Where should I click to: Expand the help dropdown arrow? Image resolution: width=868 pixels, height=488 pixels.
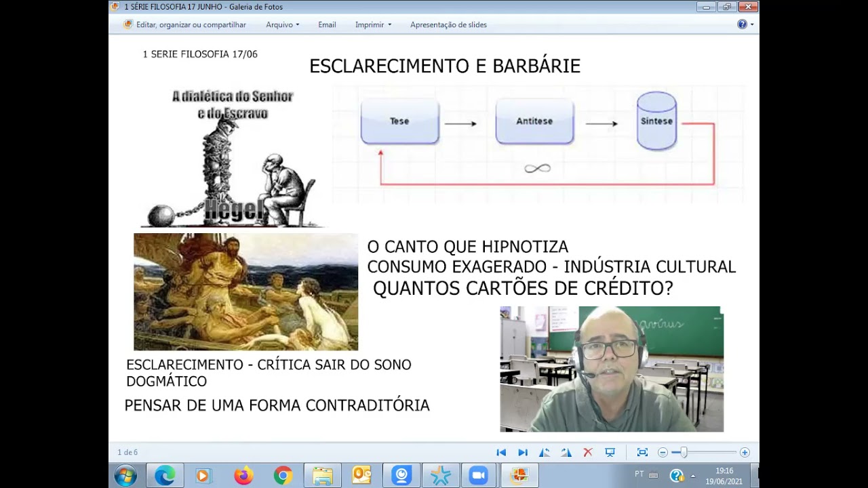tap(752, 24)
